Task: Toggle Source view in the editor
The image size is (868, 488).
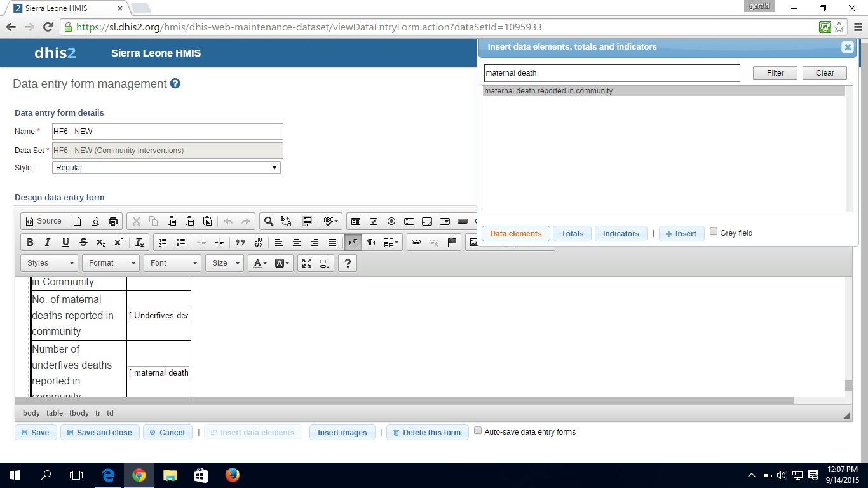Action: pos(43,221)
